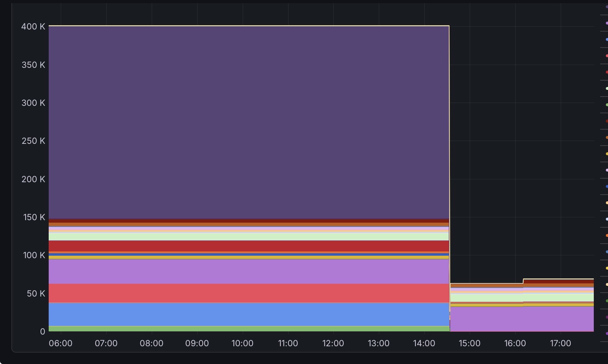Click the 100 K y-axis label

34,255
